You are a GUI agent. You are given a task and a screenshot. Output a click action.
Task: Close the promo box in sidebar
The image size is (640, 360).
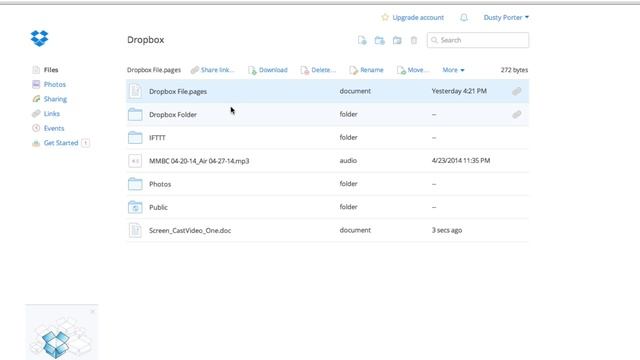coord(93,311)
